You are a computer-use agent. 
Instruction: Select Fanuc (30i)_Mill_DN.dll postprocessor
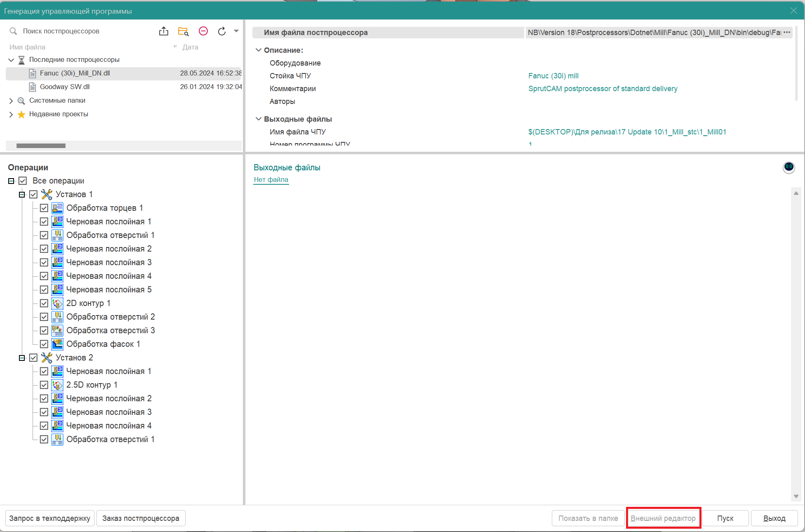tap(75, 73)
